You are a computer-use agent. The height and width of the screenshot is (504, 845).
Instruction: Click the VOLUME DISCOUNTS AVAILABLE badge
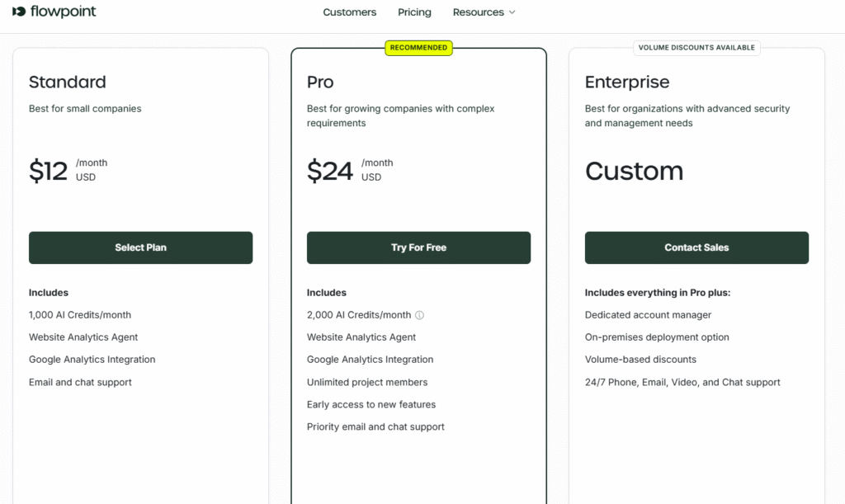[x=696, y=48]
